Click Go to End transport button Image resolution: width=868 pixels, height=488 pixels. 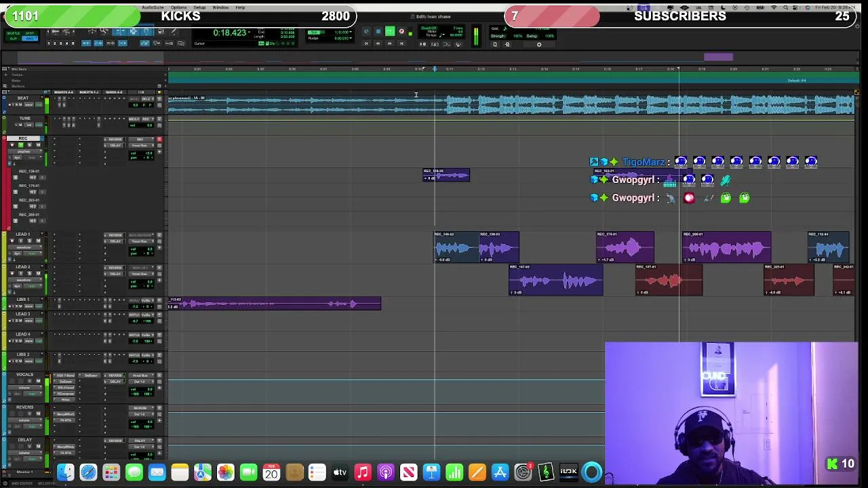tap(401, 43)
